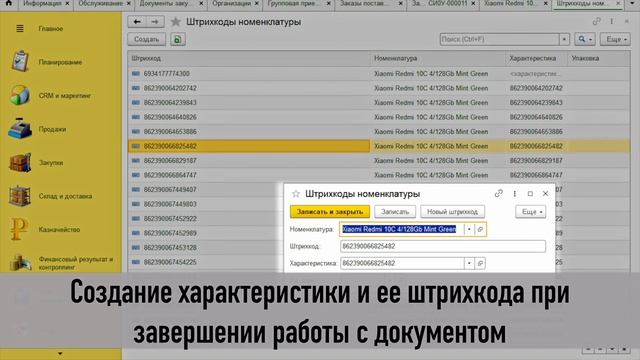Select barcode row 862390064640826
Viewport: 640px width, 360px height.
(x=379, y=117)
